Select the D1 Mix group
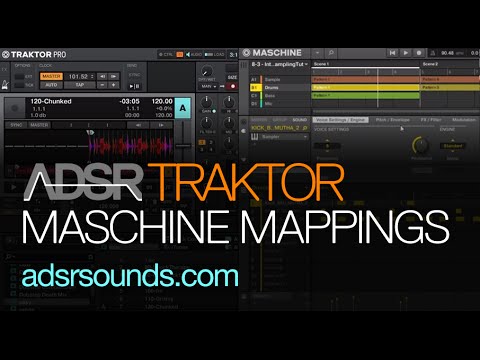This screenshot has height=360, width=480. click(x=279, y=104)
